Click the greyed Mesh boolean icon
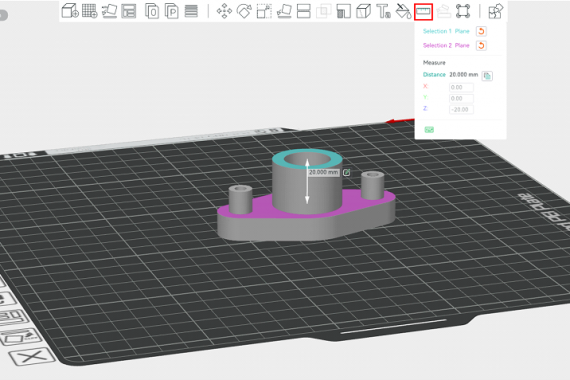Viewport: 570px width, 380px height. [x=323, y=11]
